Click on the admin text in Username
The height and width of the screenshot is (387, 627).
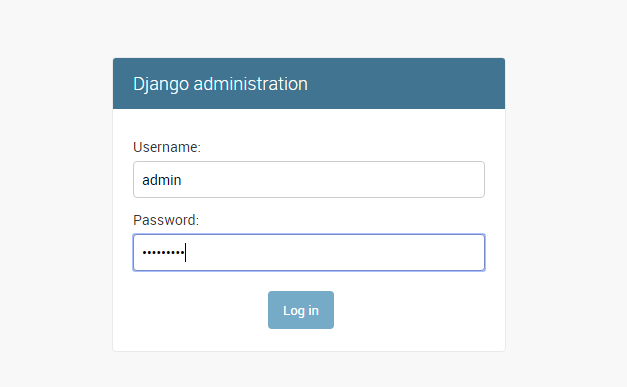point(162,180)
